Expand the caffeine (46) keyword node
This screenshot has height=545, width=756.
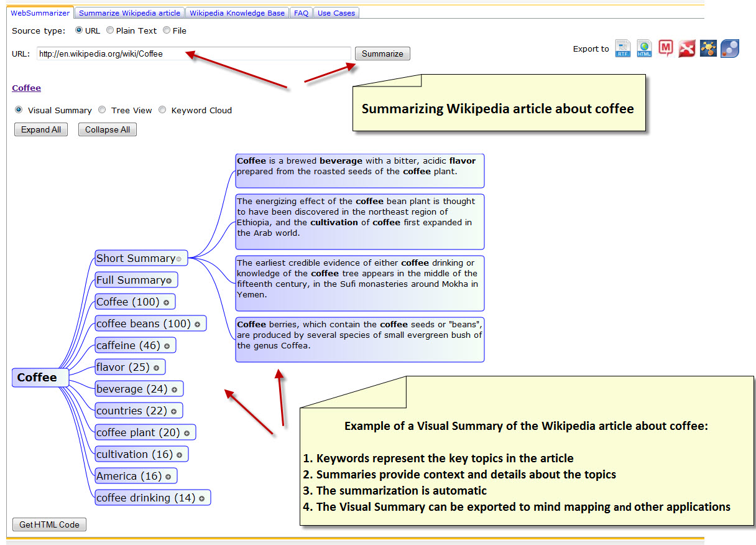168,345
